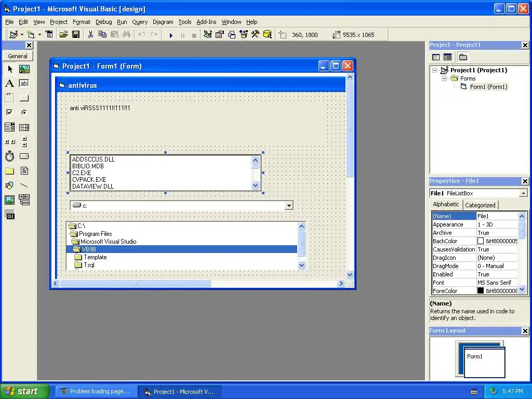Switch to Problem loading page taskbar item

tap(96, 392)
